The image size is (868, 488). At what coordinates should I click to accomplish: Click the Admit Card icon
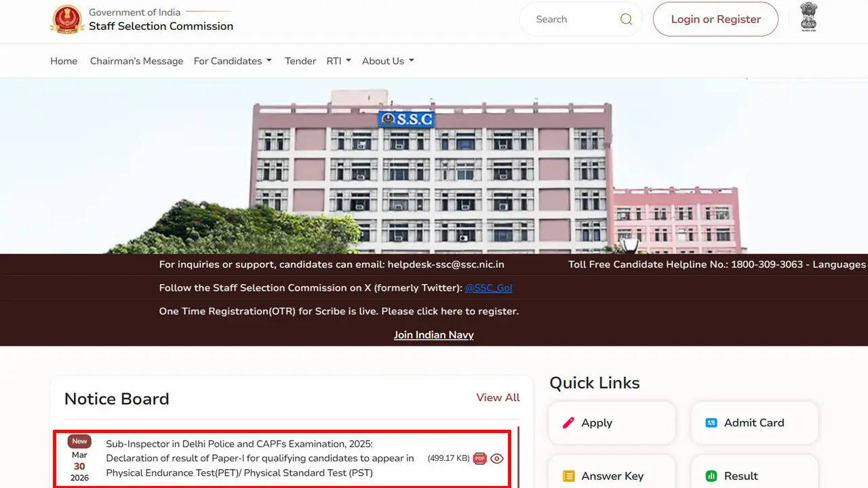(x=711, y=422)
